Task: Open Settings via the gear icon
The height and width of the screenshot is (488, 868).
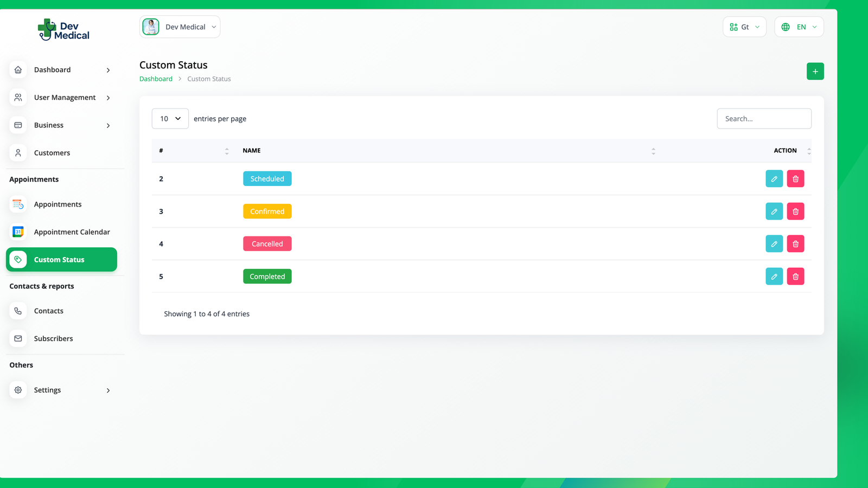Action: coord(18,389)
